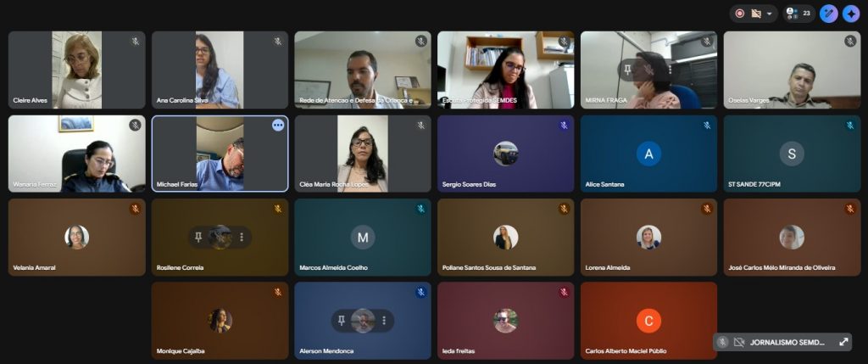Open more options on Alerson Mendonca tile
This screenshot has height=364, width=868.
[384, 320]
